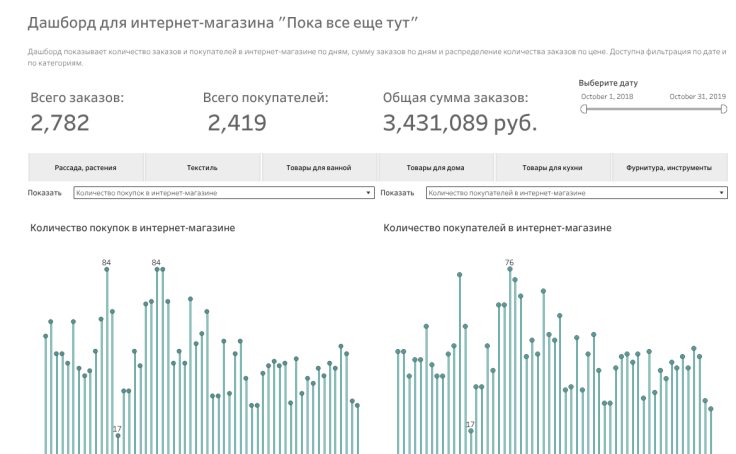Click the October 31, 2019 end date

[x=698, y=96]
